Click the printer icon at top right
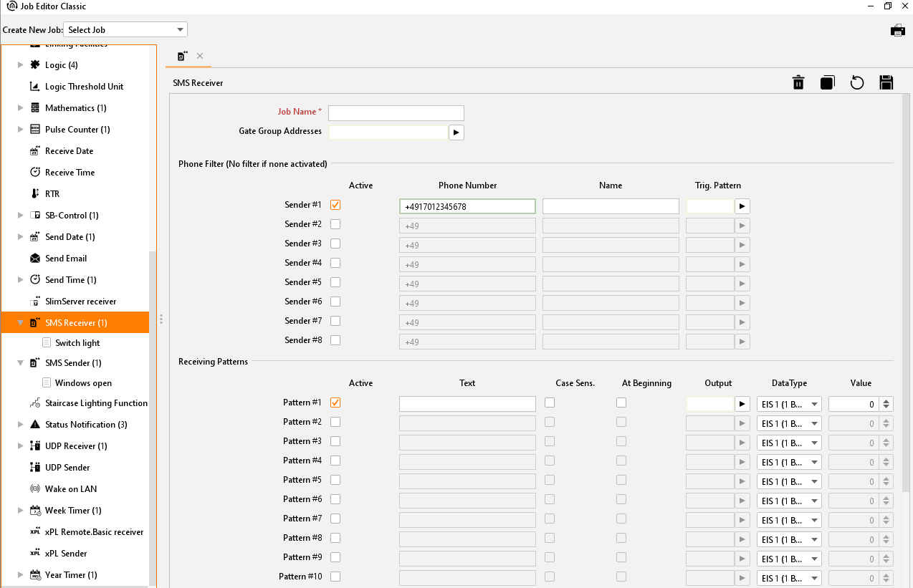The height and width of the screenshot is (588, 913). point(897,30)
